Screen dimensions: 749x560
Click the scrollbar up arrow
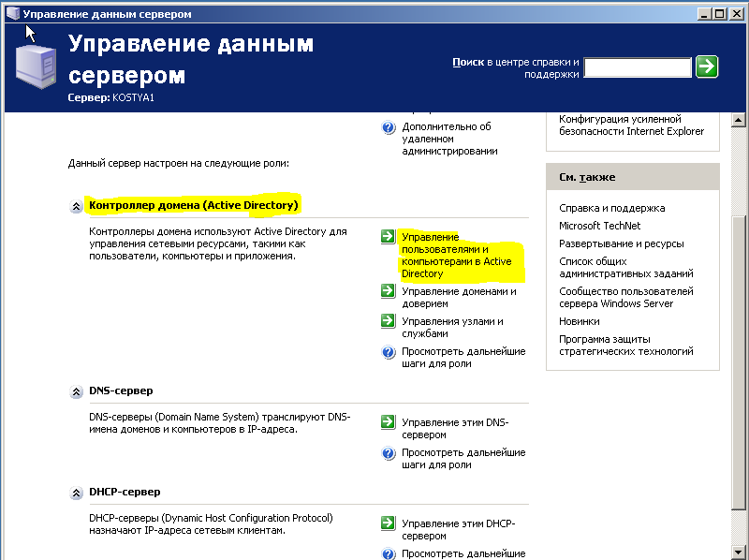point(738,120)
